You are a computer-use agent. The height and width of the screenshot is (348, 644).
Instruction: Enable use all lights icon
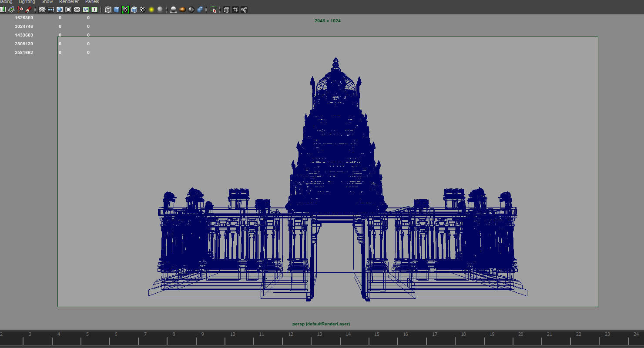[151, 10]
